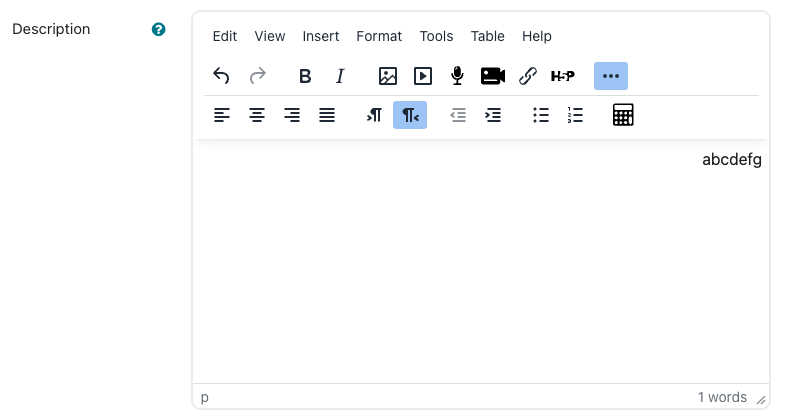Justify the text
This screenshot has width=786, height=420.
tap(327, 115)
